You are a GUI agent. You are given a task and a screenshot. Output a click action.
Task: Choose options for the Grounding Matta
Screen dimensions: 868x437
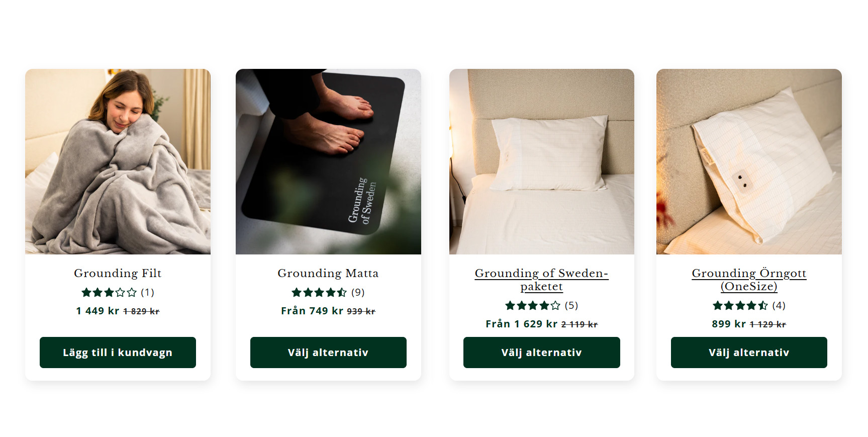(328, 353)
